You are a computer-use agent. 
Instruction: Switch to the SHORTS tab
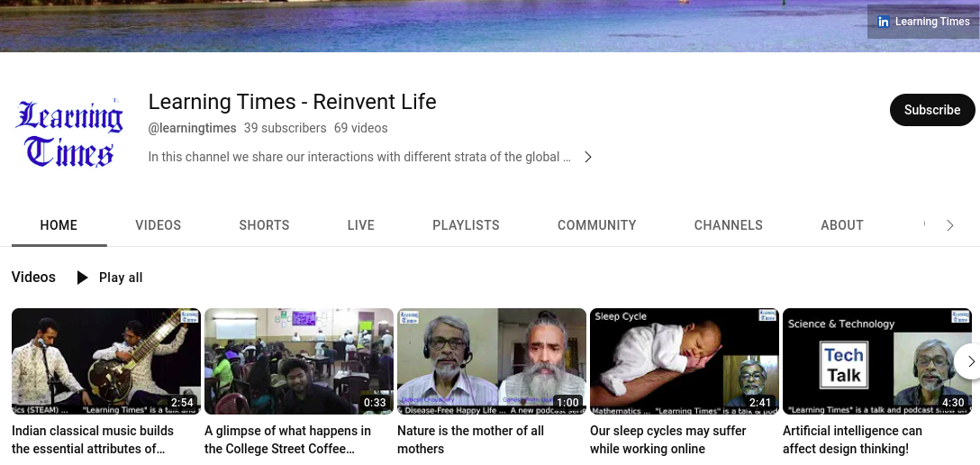[264, 225]
